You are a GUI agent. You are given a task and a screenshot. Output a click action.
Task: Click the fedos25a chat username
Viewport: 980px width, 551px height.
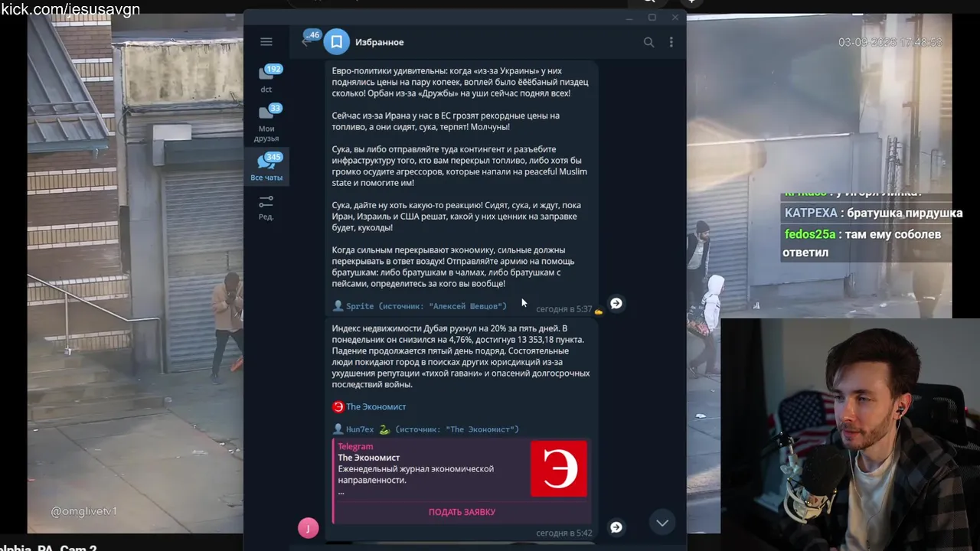pyautogui.click(x=809, y=235)
